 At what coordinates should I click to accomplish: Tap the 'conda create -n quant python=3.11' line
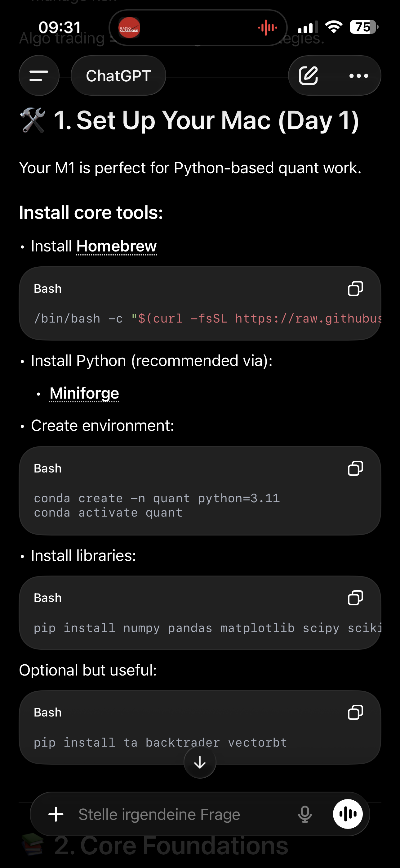click(157, 498)
